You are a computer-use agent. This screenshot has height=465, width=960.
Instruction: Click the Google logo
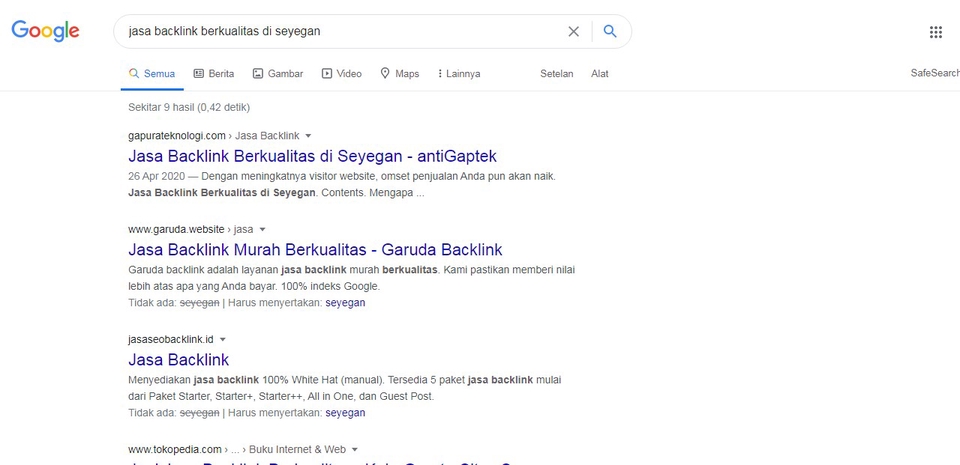[45, 31]
